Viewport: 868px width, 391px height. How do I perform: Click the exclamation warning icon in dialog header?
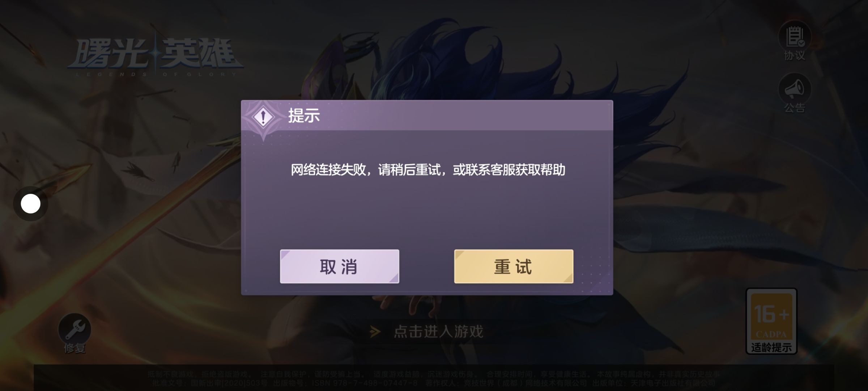tap(264, 117)
